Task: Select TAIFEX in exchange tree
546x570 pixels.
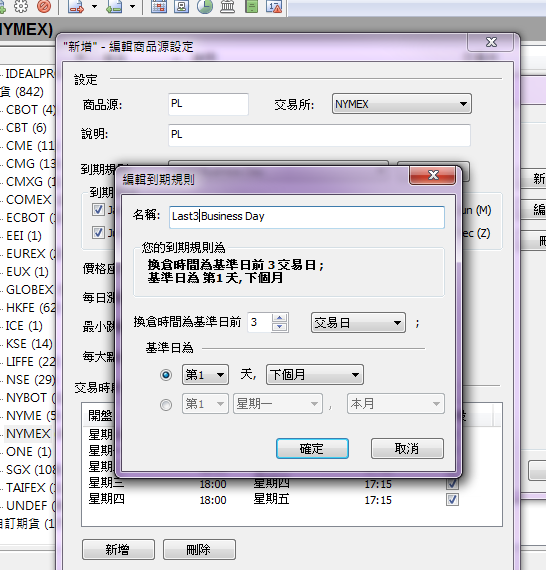Action: pos(31,488)
